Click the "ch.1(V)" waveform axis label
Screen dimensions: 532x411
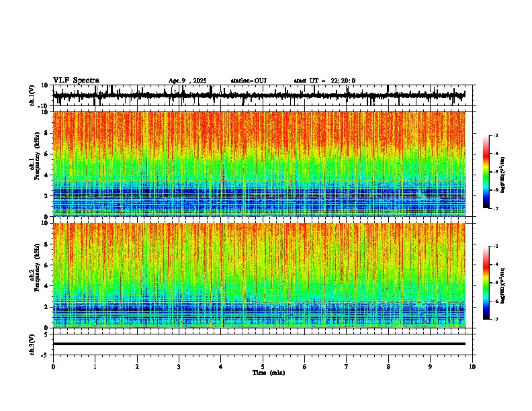[x=32, y=95]
